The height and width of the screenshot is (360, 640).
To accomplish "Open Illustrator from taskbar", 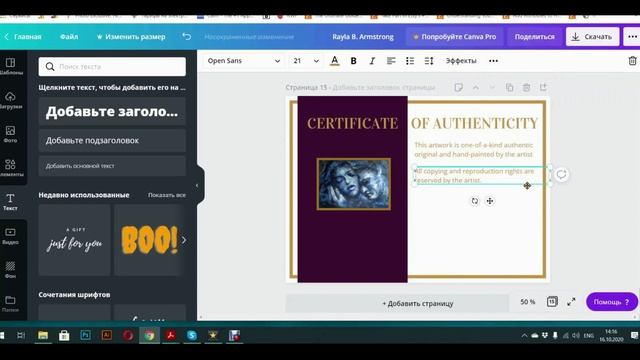I will (107, 336).
